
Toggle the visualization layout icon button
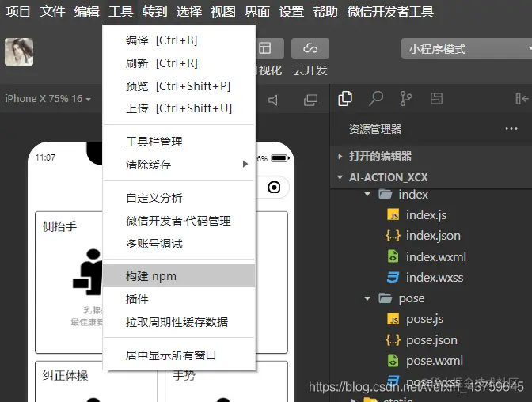[x=269, y=48]
